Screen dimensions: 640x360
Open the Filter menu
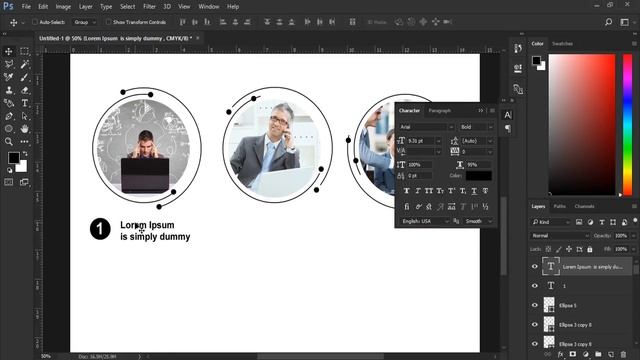[149, 7]
